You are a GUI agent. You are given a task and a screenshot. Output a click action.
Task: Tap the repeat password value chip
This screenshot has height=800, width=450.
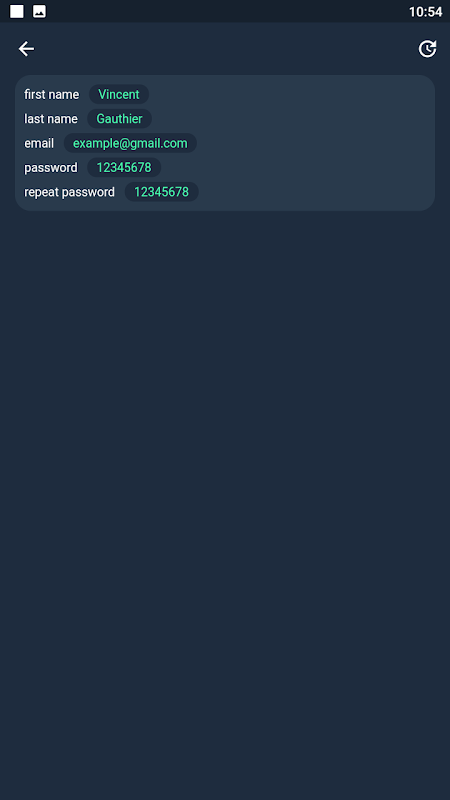coord(162,192)
